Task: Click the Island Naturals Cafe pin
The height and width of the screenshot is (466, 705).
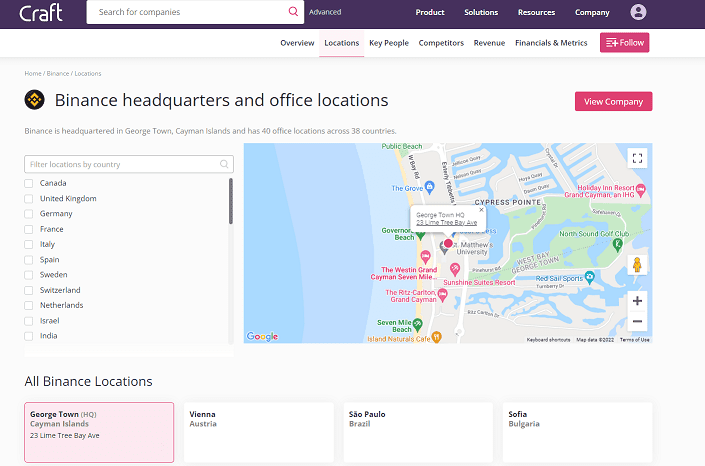Action: [437, 336]
